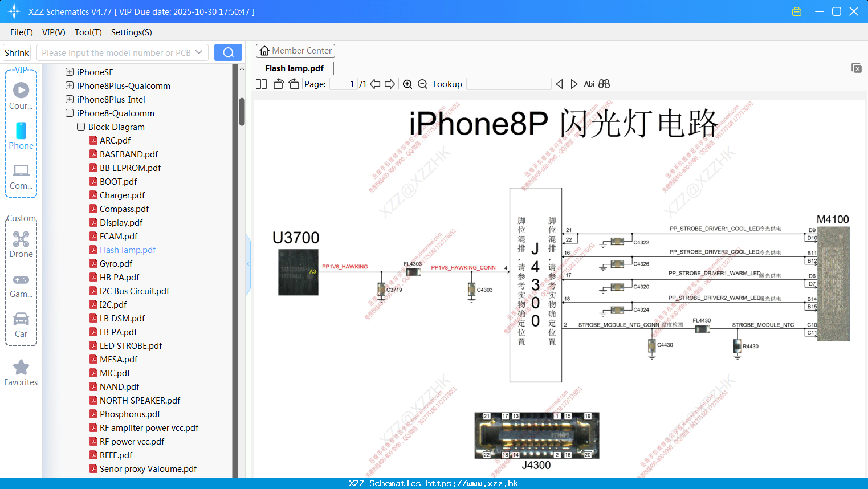The height and width of the screenshot is (489, 868).
Task: Find next lookup result
Action: (574, 84)
